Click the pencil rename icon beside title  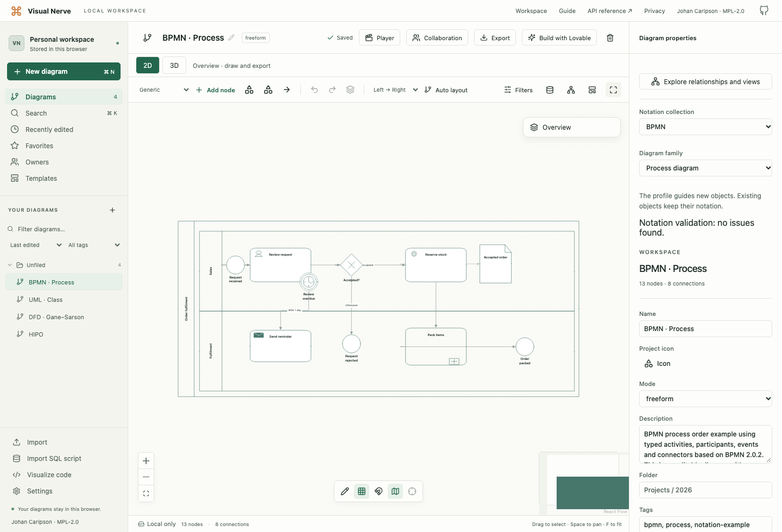[x=231, y=37]
